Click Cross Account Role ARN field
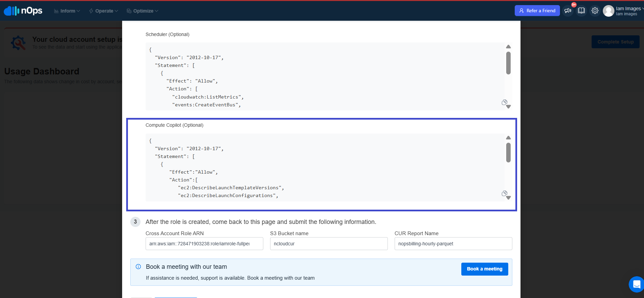Screen dimensions: 644x298 coord(204,244)
